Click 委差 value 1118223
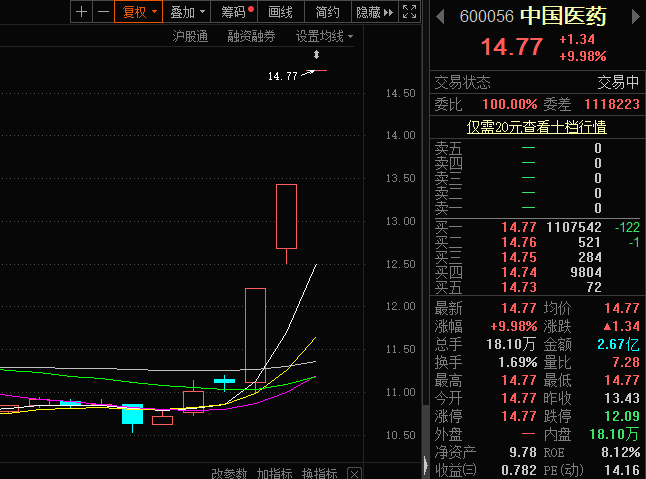646x479 pixels. [x=612, y=104]
